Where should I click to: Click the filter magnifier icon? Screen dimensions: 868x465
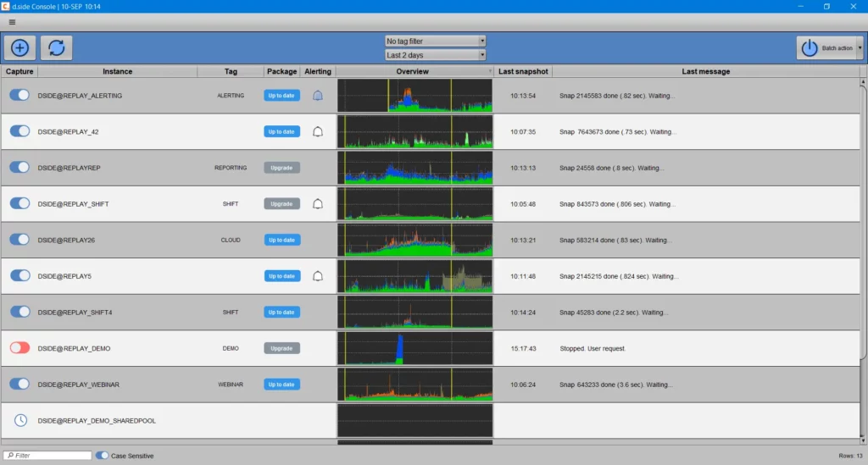point(10,455)
